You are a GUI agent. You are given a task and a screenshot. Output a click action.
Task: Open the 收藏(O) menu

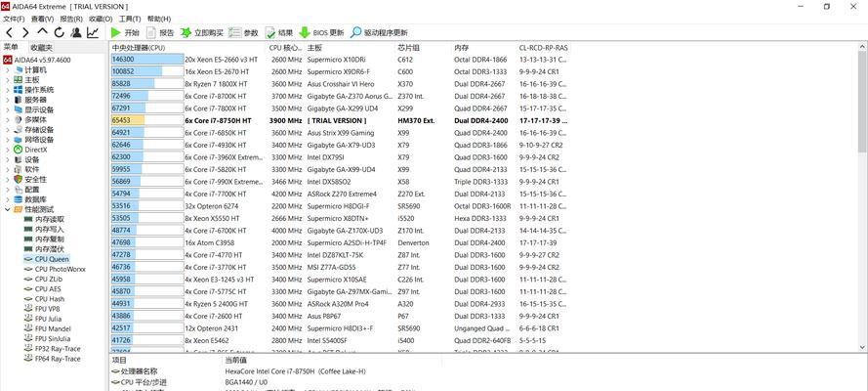tap(101, 19)
